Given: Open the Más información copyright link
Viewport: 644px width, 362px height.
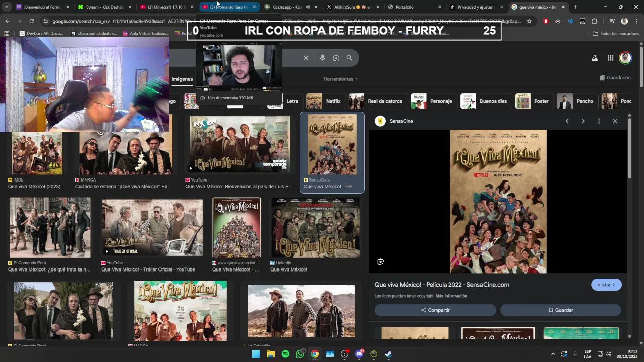Looking at the screenshot, I should pos(451,296).
